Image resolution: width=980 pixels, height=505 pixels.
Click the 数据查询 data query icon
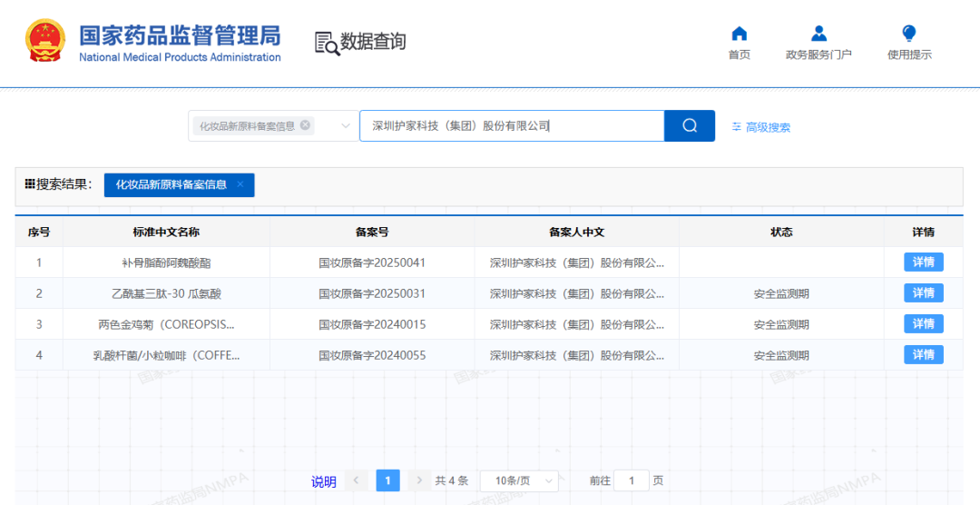point(327,43)
